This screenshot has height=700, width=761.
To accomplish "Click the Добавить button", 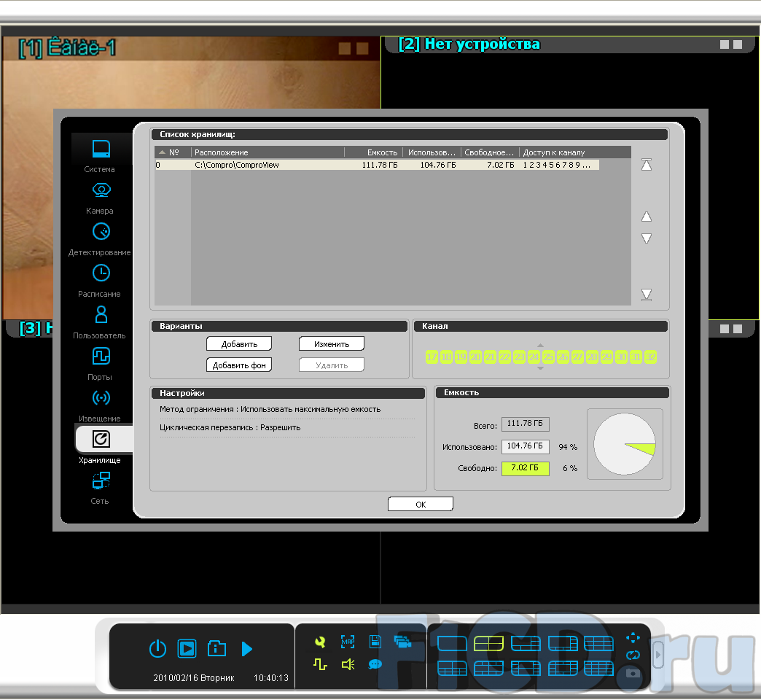I will (239, 343).
